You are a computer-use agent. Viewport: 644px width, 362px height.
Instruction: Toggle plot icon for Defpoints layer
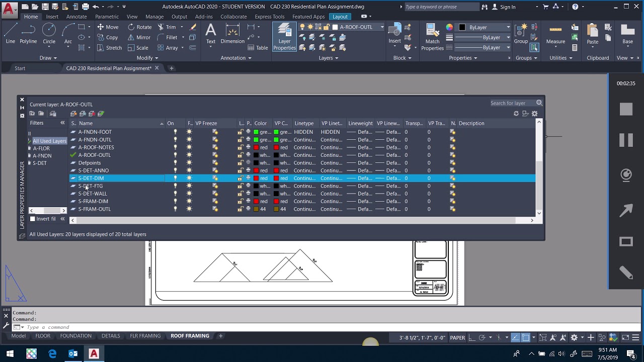coord(248,163)
